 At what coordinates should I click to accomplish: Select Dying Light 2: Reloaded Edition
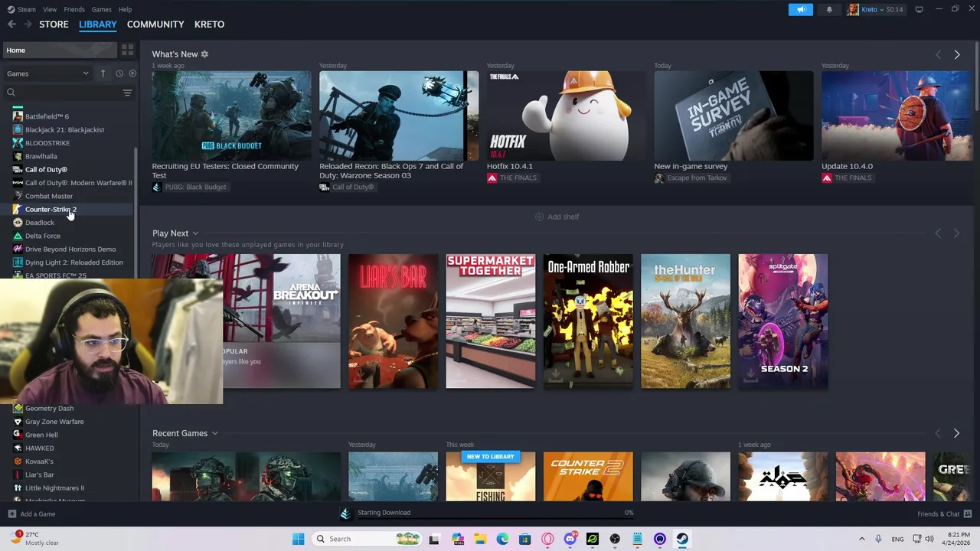(x=73, y=262)
